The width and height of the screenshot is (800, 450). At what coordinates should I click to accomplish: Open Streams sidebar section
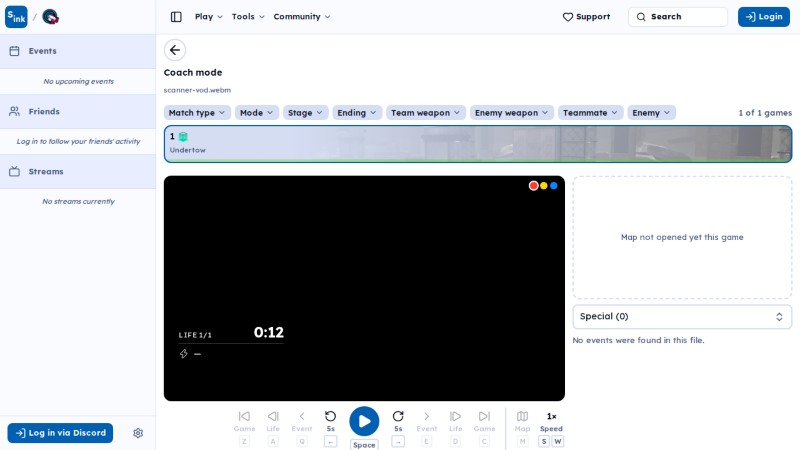coord(78,171)
